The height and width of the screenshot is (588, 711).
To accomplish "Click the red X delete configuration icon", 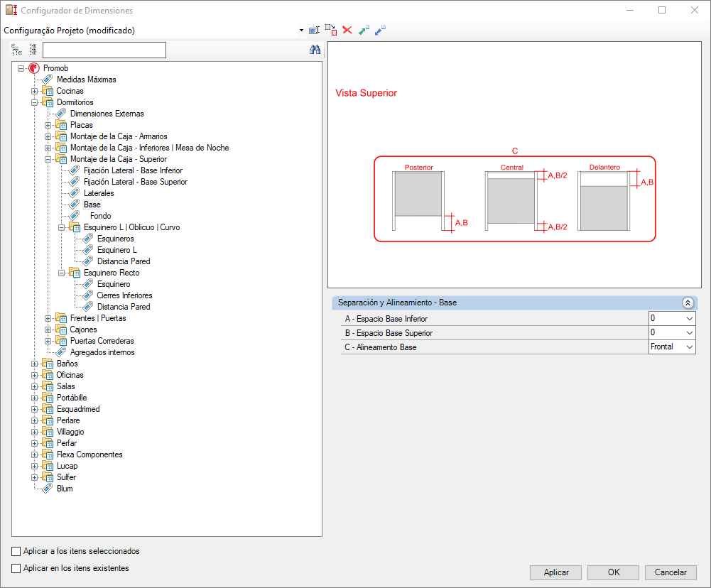I will (347, 30).
